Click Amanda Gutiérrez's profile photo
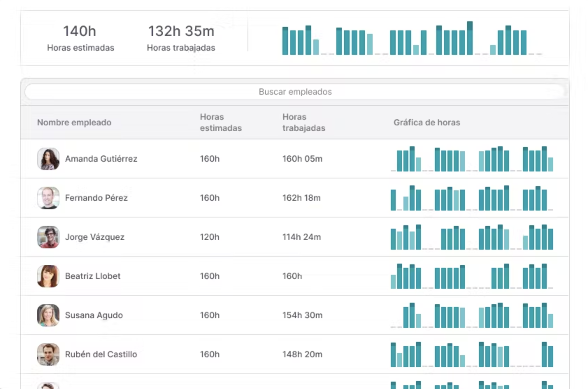The width and height of the screenshot is (588, 389). pyautogui.click(x=48, y=159)
